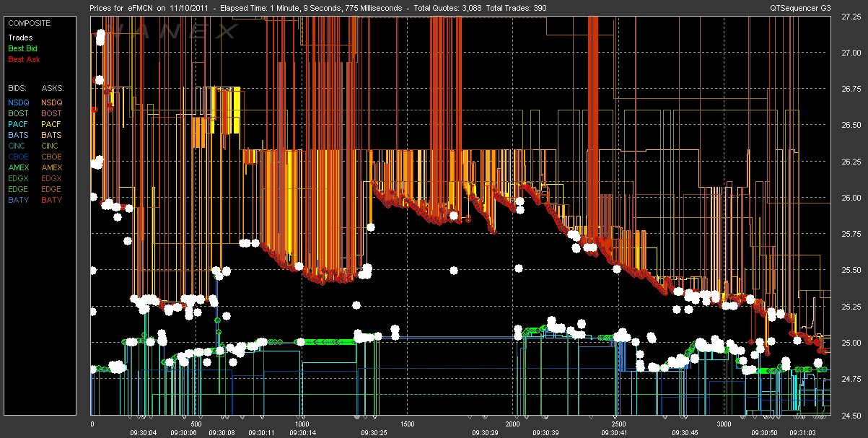This screenshot has height=438, width=868.
Task: Click the 09:30:14 time label
Action: (x=302, y=432)
